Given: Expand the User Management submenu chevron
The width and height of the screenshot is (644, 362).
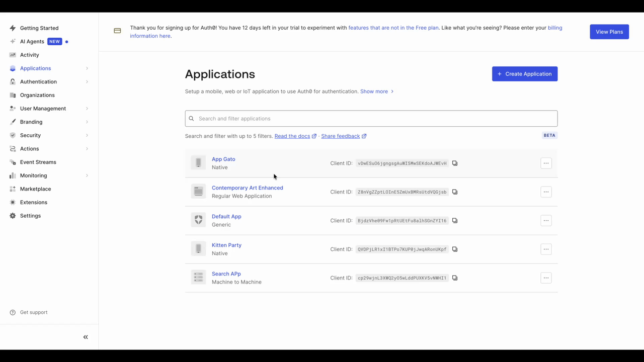Looking at the screenshot, I should tap(87, 109).
